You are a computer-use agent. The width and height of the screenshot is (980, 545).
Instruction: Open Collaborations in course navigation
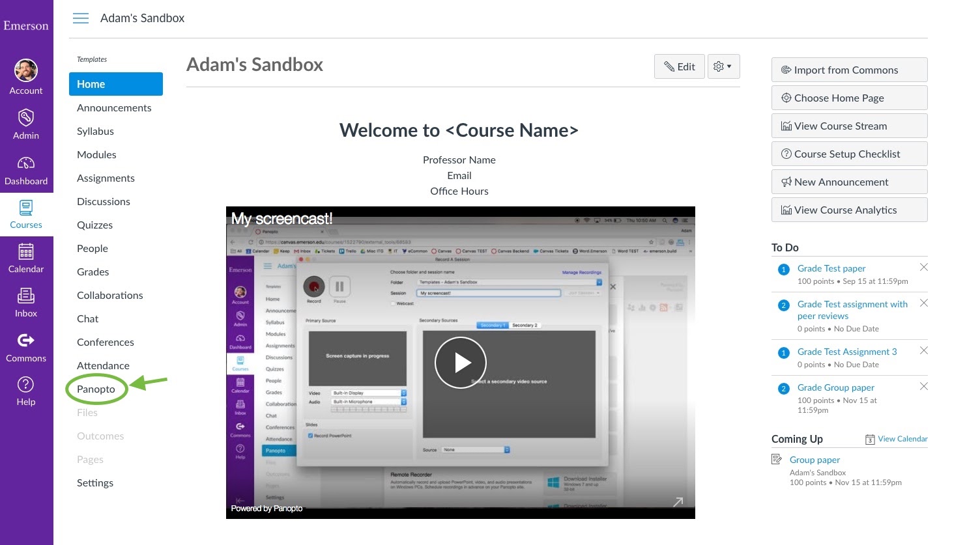tap(110, 295)
